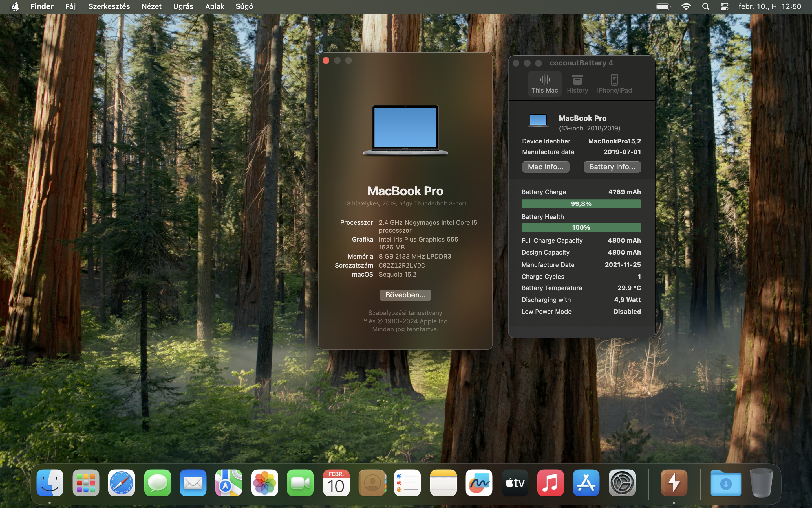This screenshot has height=508, width=812.
Task: Open Reminders app in the Dock
Action: [407, 483]
